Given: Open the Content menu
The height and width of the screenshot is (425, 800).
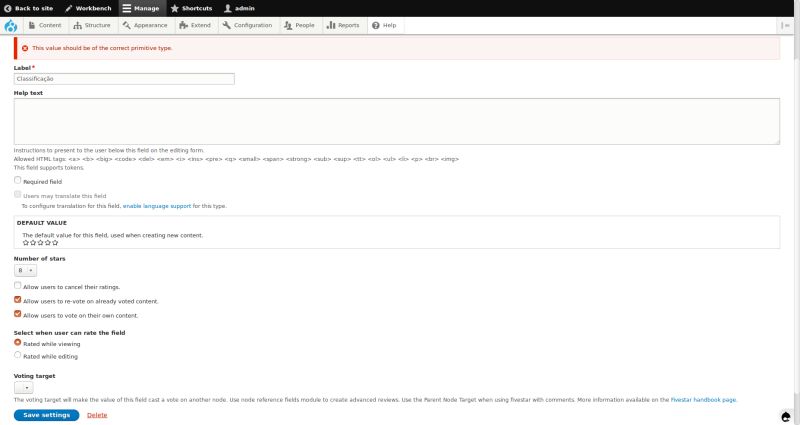Looking at the screenshot, I should coord(45,25).
